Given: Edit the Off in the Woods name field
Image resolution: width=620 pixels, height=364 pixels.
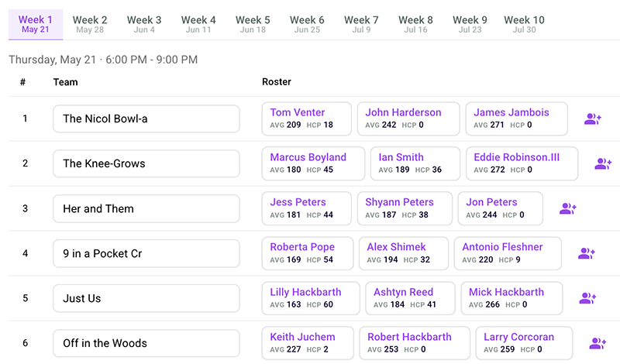Looking at the screenshot, I should (146, 343).
